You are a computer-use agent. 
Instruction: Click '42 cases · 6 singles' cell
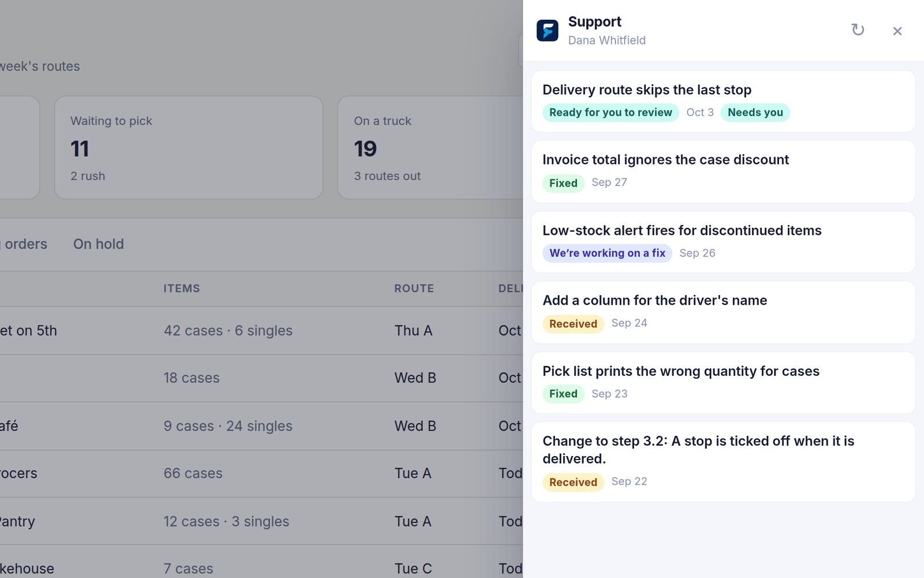point(228,331)
